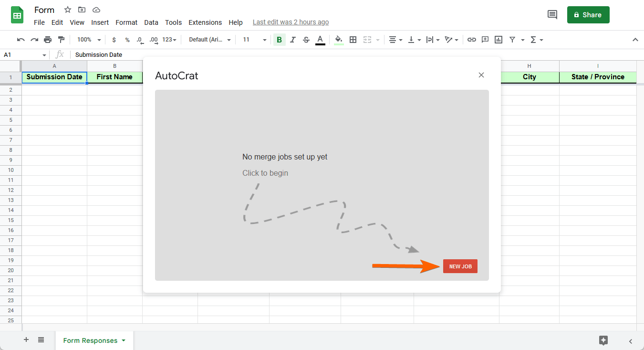Choose a font from the Default (Arial) dropdown
Screen dimensions: 644x350
[x=210, y=40]
